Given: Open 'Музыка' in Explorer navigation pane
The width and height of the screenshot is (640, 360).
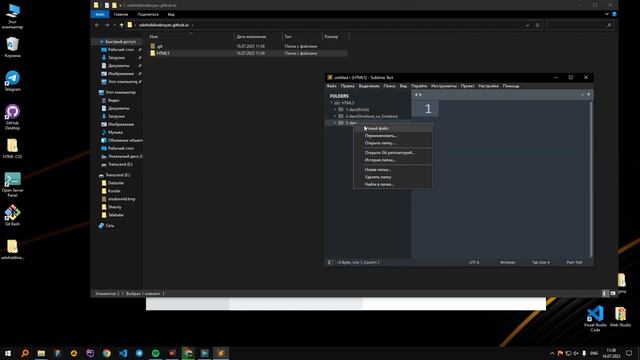Looking at the screenshot, I should 115,132.
